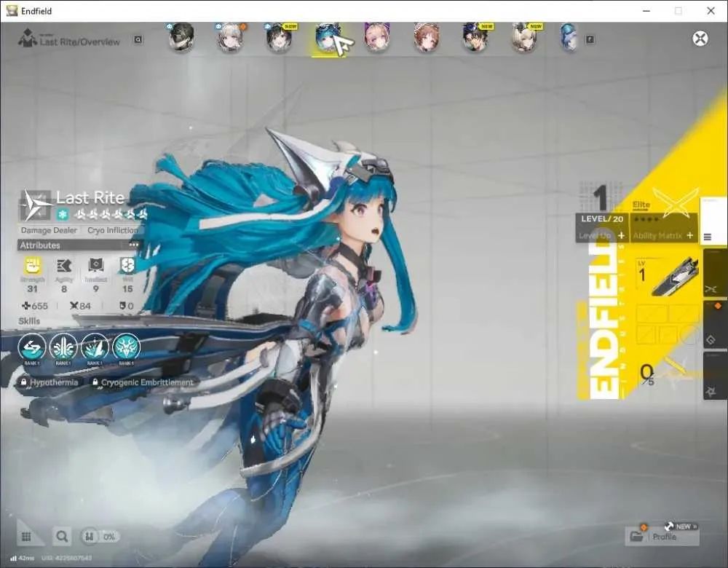Image resolution: width=728 pixels, height=568 pixels.
Task: Click the 42ms network latency indicator
Action: coord(23,559)
